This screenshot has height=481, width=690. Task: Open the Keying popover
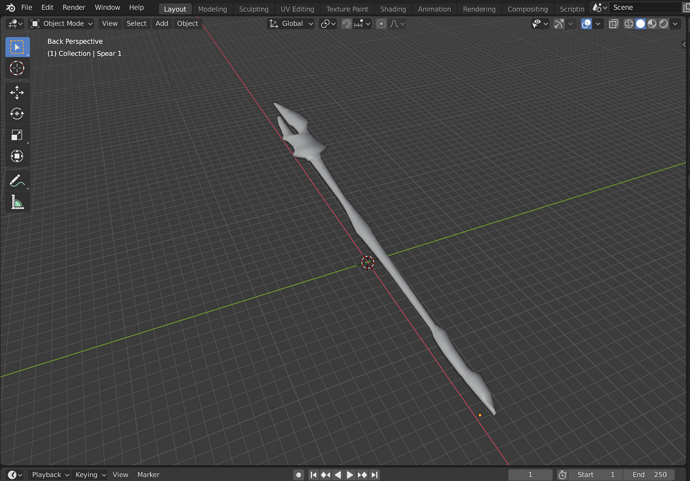90,474
